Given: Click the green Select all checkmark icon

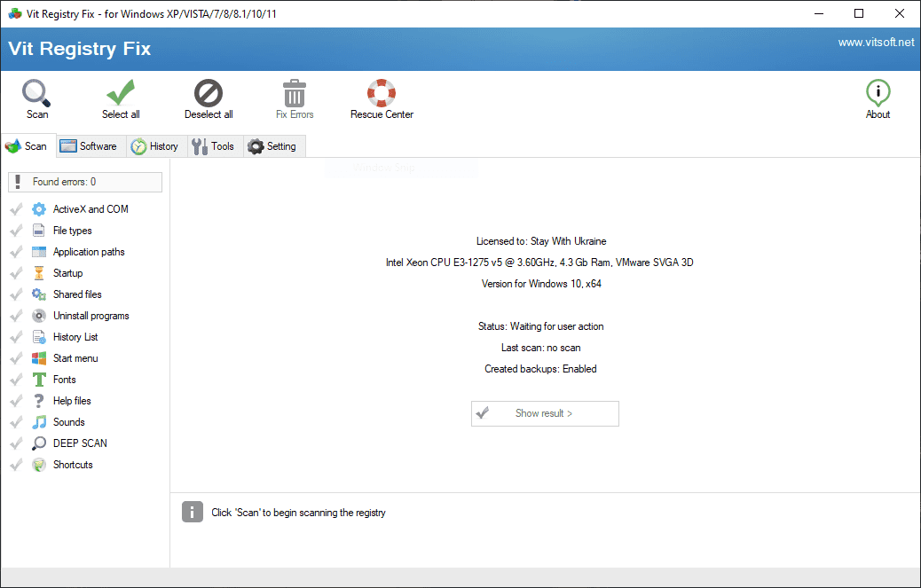Looking at the screenshot, I should pos(121,93).
